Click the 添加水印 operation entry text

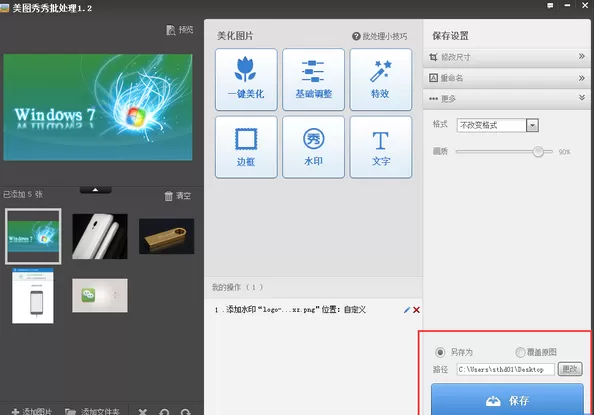[x=296, y=310]
